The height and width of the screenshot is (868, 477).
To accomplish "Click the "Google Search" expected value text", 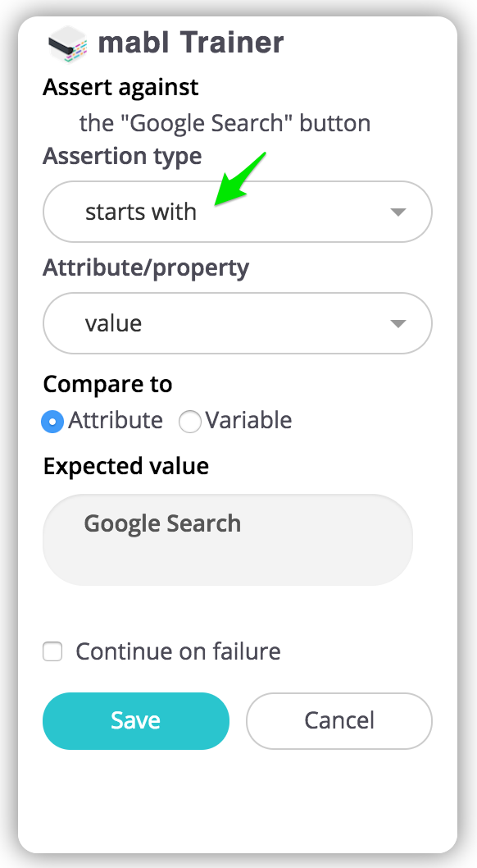I will click(162, 523).
